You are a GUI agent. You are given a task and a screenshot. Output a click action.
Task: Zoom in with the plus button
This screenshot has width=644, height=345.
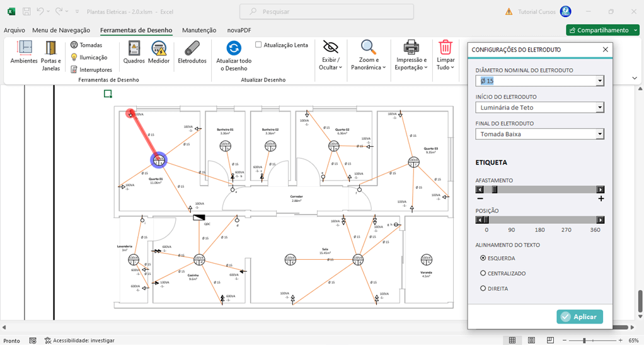pos(620,341)
